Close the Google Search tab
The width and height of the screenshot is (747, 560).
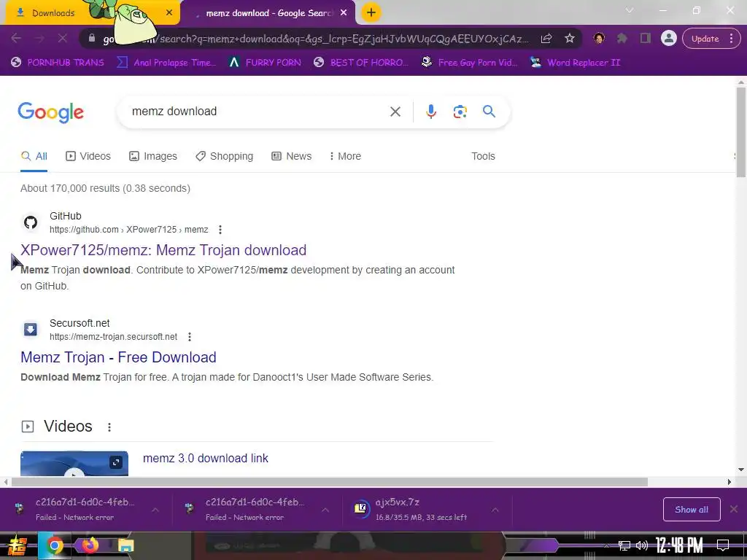344,13
